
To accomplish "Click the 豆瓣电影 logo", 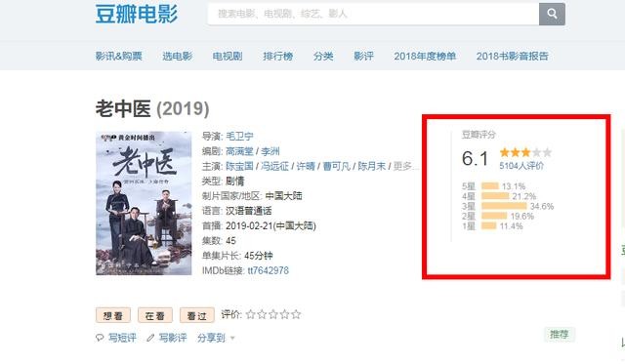I will point(137,14).
